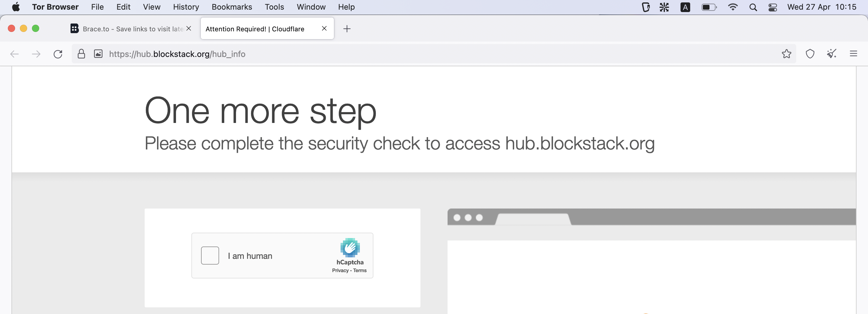The image size is (868, 314).
Task: Open the File menu
Action: pyautogui.click(x=97, y=7)
